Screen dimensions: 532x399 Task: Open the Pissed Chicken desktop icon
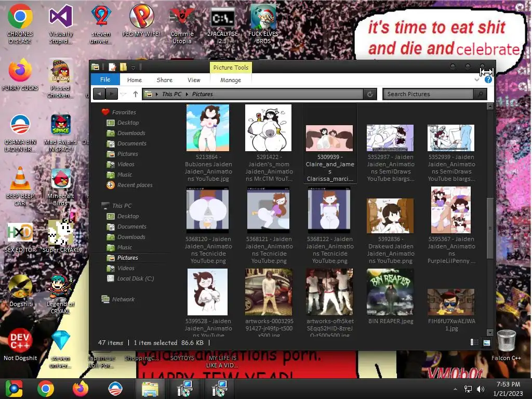pos(60,79)
